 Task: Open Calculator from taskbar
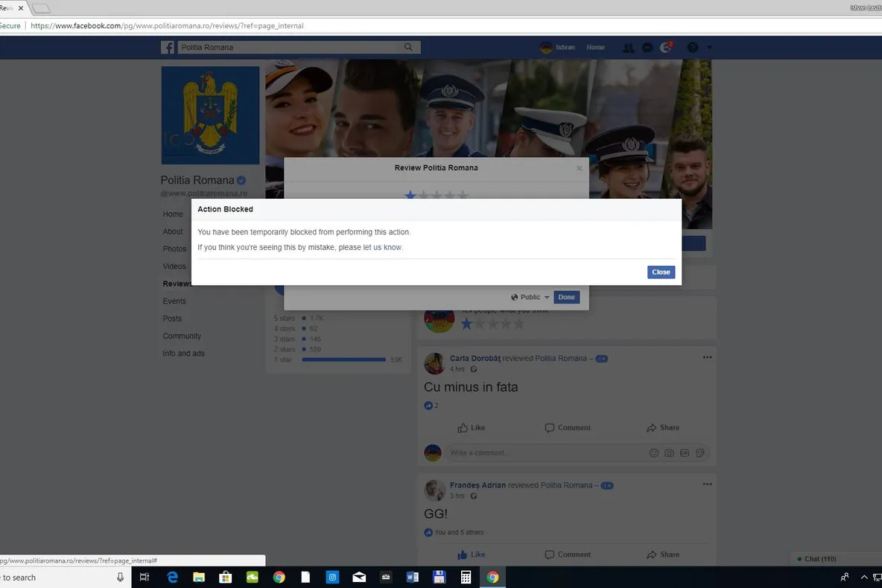coord(466,578)
